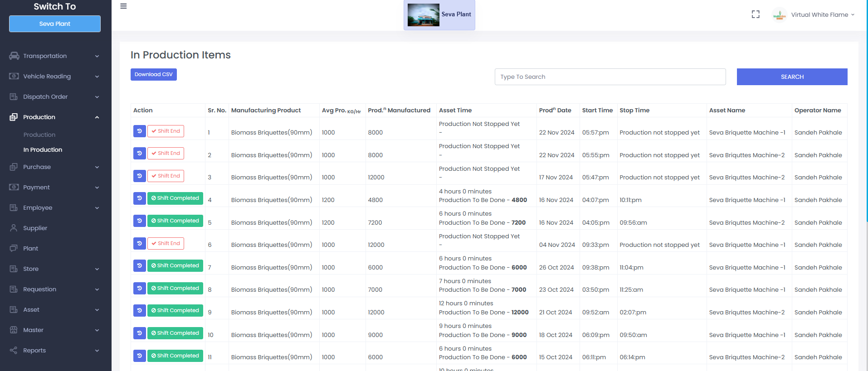Click Shift End for row 1
This screenshot has width=868, height=371.
pyautogui.click(x=166, y=131)
